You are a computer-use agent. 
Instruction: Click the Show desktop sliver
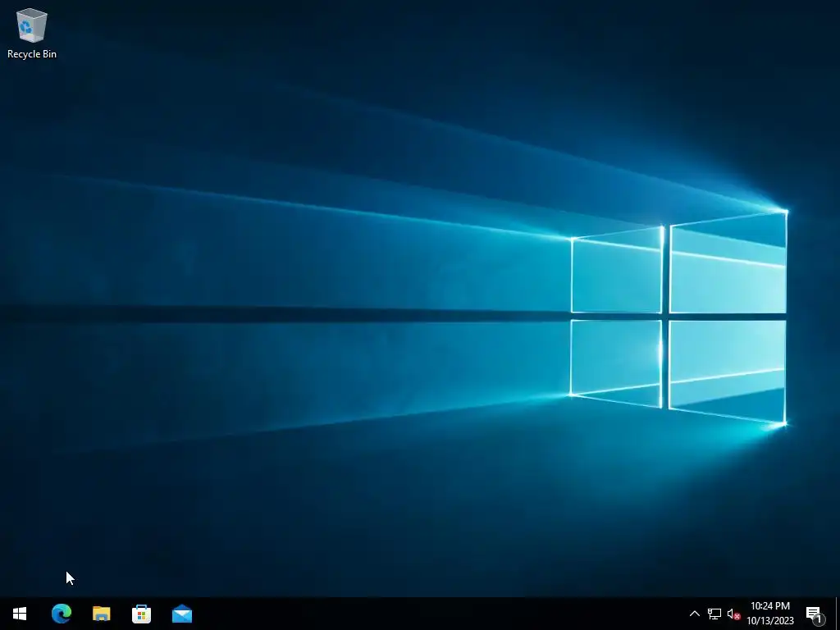[x=838, y=614]
